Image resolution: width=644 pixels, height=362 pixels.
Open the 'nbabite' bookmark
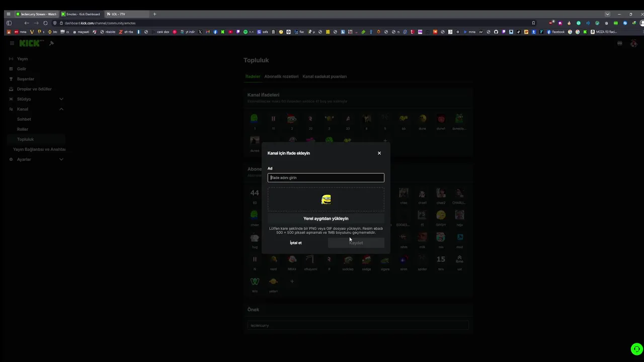tap(108, 32)
